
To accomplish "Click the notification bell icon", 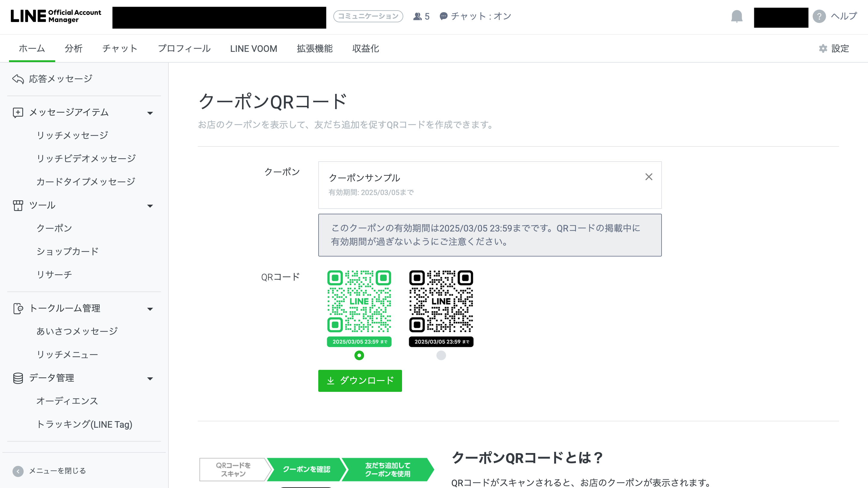I will point(737,16).
